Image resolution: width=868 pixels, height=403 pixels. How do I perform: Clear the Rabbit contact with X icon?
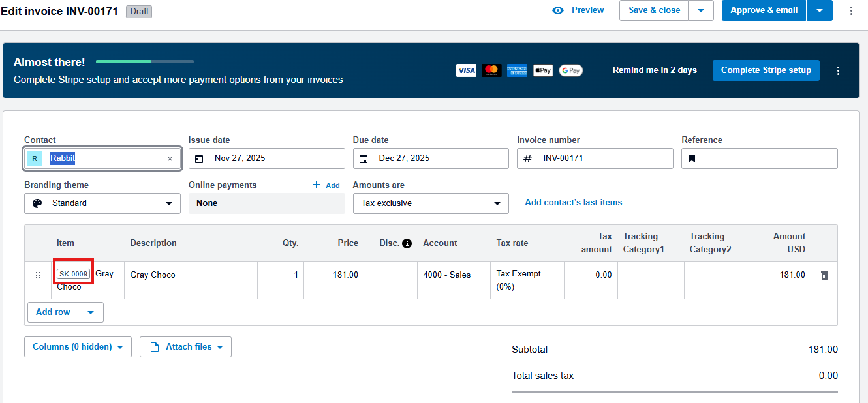[x=170, y=158]
